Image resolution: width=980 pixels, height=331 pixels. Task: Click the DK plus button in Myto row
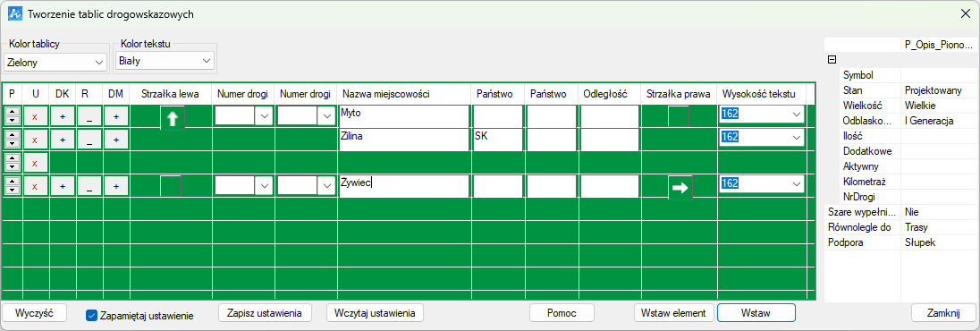coord(63,116)
